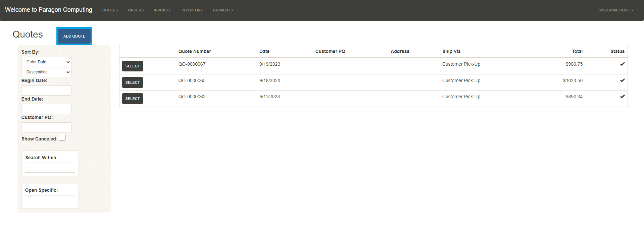Click the Welcome to Paragon Computing title
This screenshot has width=644, height=231.
[49, 10]
